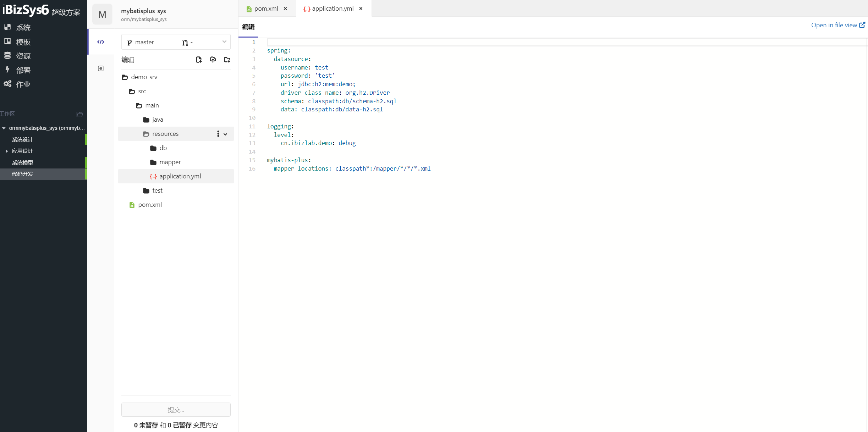
Task: Click the merge request icon in the branch selector
Action: coord(185,43)
